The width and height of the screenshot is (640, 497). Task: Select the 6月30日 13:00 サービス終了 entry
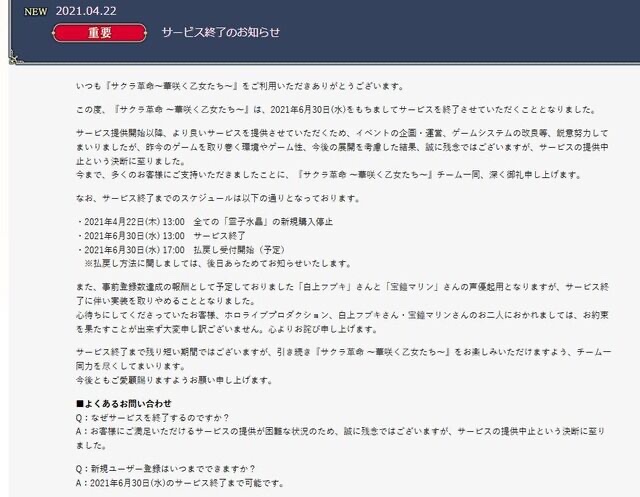161,236
